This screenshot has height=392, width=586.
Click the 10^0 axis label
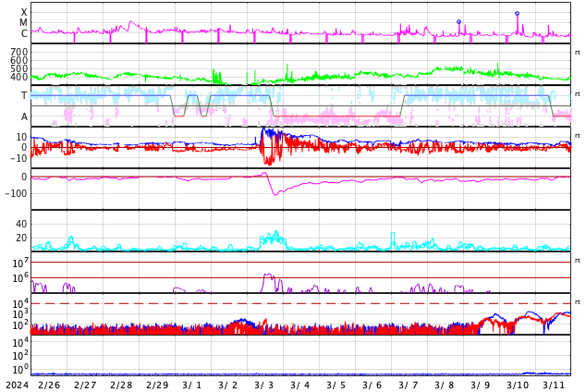coord(20,370)
